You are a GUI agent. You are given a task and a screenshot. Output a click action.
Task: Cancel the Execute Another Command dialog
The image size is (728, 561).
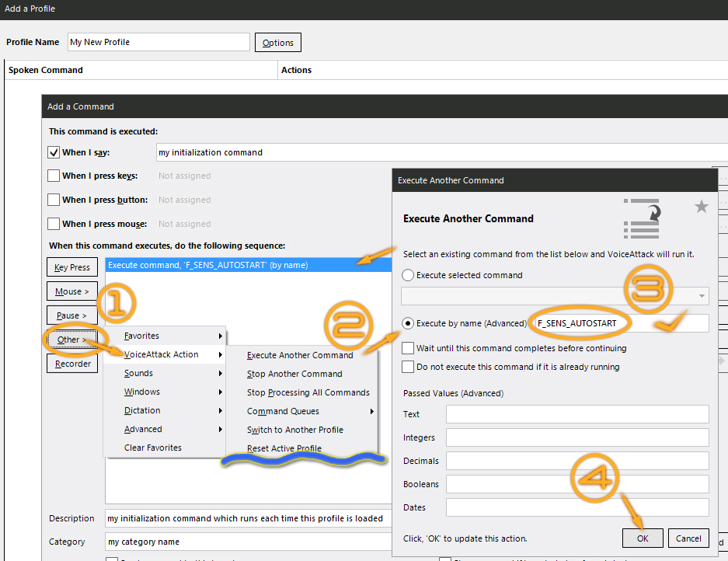[x=688, y=538]
